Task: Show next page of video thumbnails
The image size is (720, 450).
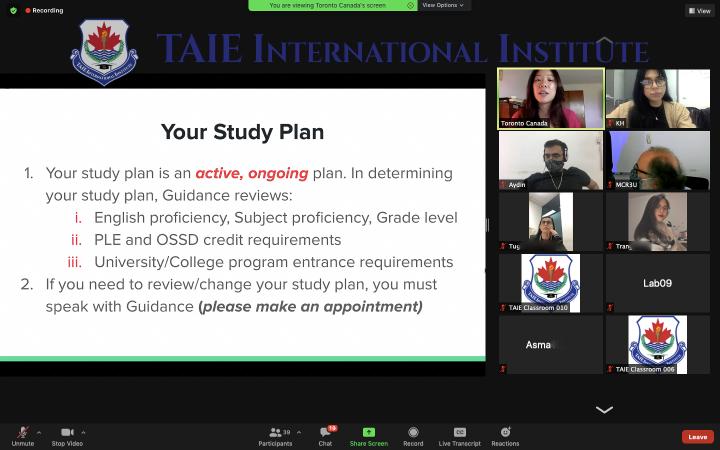Action: pos(604,409)
